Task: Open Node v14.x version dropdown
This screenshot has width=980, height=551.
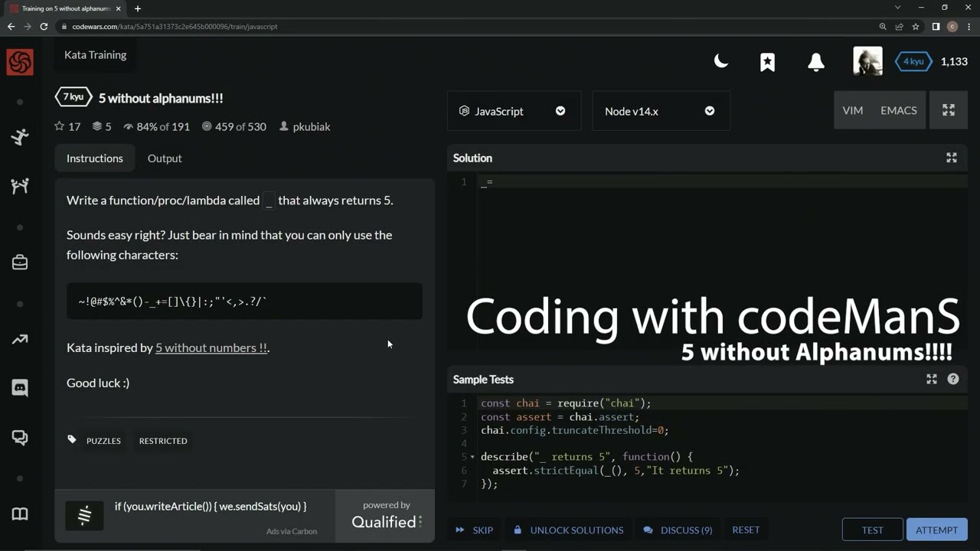Action: click(x=661, y=111)
